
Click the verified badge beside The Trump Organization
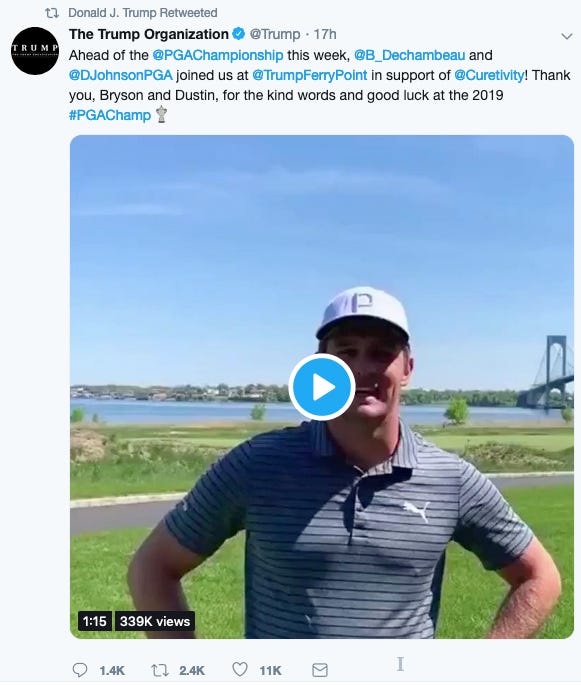(x=239, y=34)
